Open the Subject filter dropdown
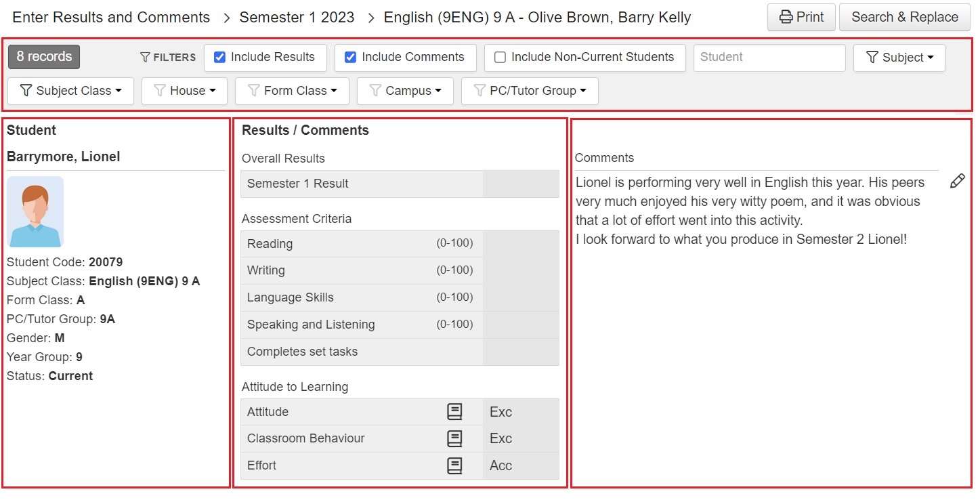980x500 pixels. (x=899, y=58)
